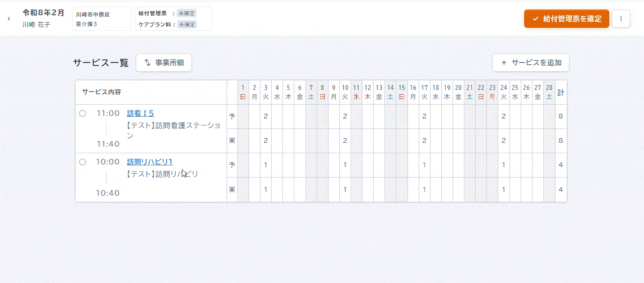Select the 訪問リハビリ1 radio button
This screenshot has height=283, width=644.
82,162
